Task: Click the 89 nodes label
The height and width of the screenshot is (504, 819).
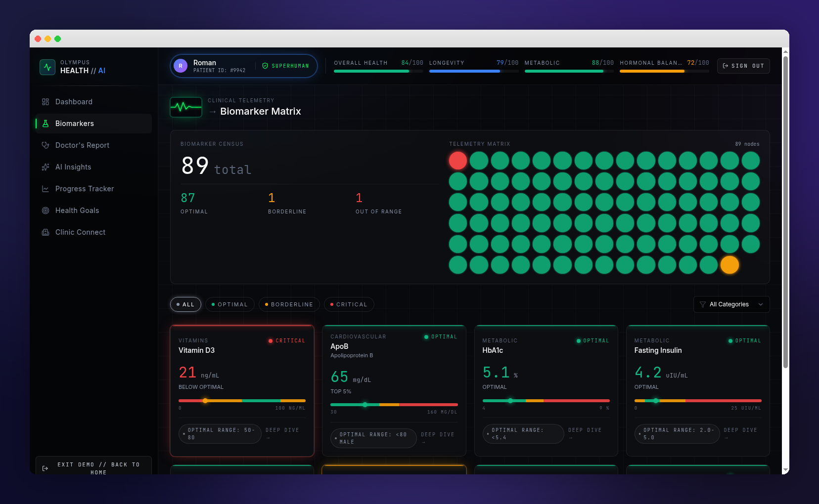Action: coord(747,144)
